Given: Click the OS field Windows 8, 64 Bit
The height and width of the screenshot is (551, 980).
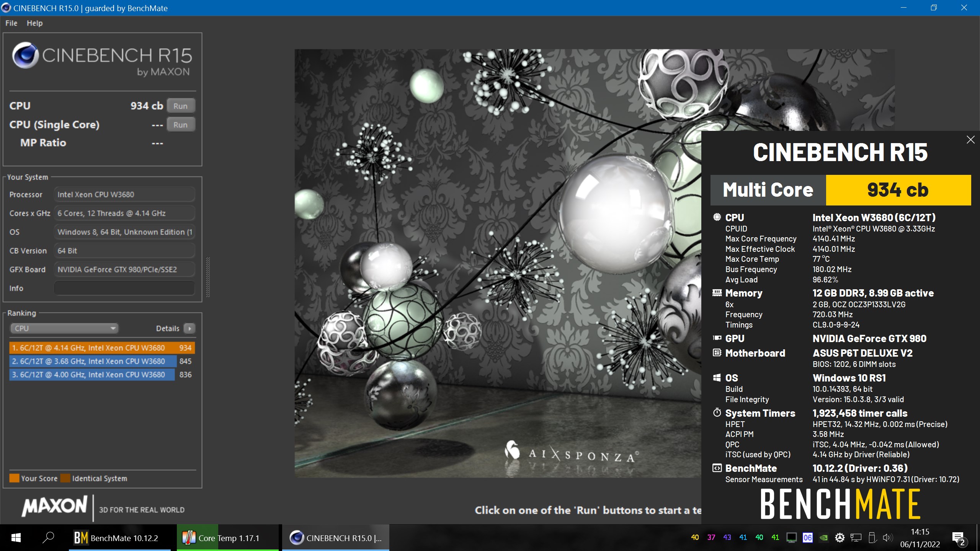Looking at the screenshot, I should pyautogui.click(x=124, y=232).
